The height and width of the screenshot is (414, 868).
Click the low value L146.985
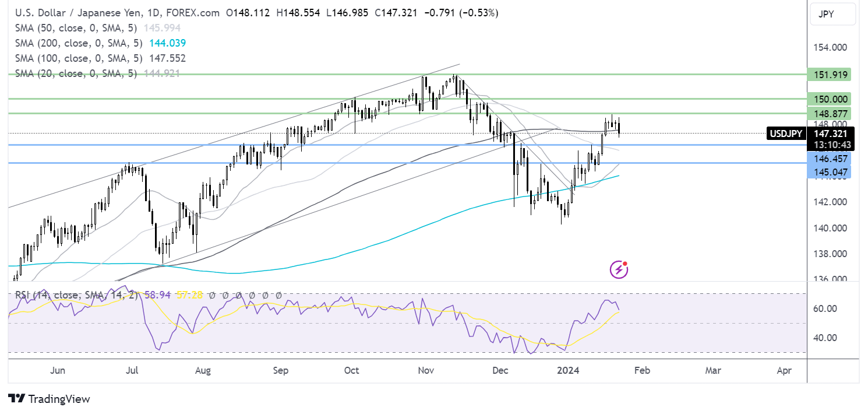pos(348,12)
